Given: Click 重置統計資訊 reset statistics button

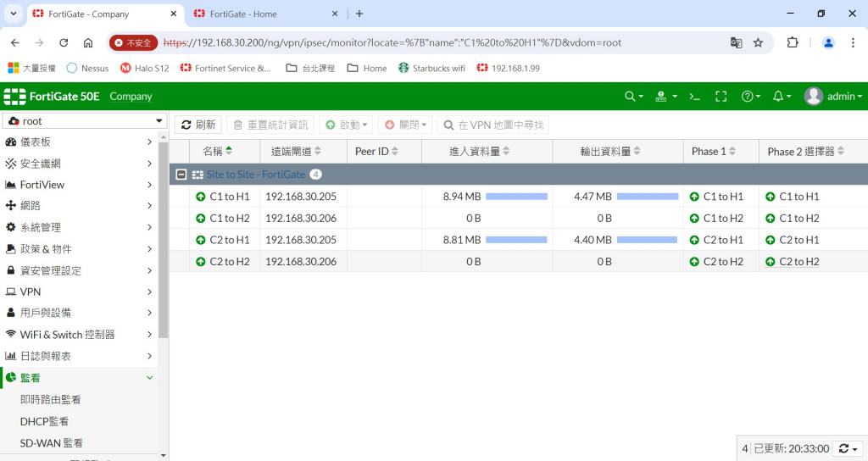Looking at the screenshot, I should tap(270, 125).
